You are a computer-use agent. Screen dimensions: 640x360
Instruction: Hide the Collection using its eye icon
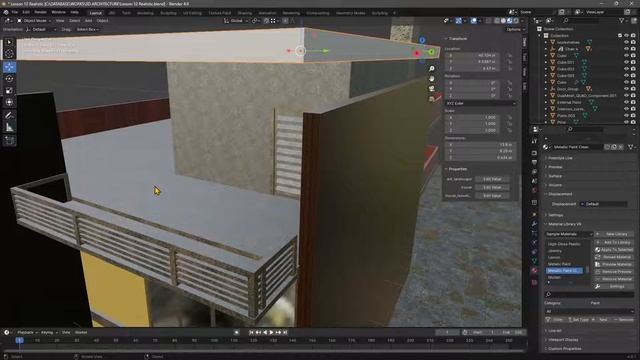coord(626,36)
